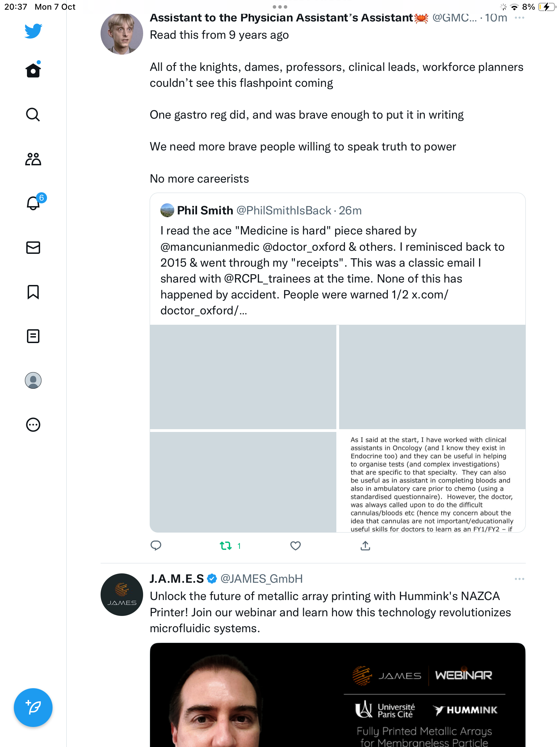
Task: Toggle like heart on the quoted tweet post
Action: 296,546
